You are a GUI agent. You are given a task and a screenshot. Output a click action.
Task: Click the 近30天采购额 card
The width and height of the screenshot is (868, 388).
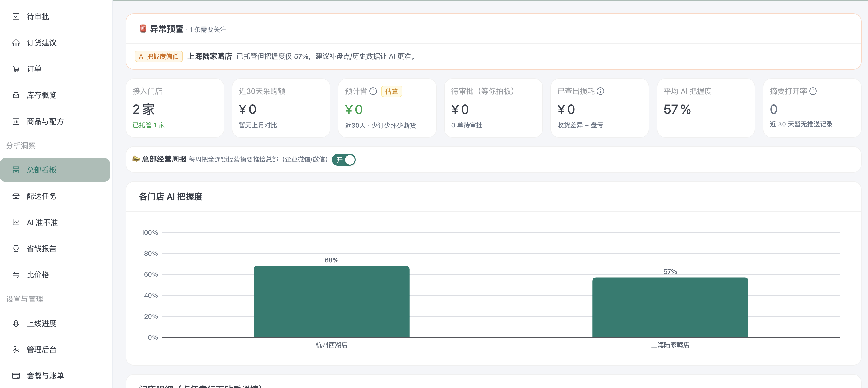click(281, 108)
